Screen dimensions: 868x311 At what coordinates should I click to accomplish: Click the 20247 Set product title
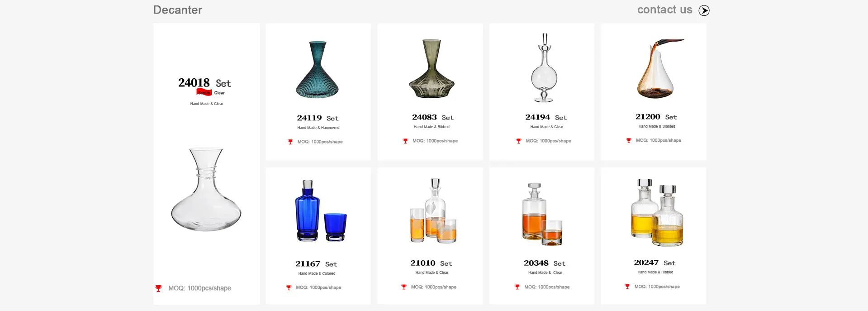(x=655, y=263)
